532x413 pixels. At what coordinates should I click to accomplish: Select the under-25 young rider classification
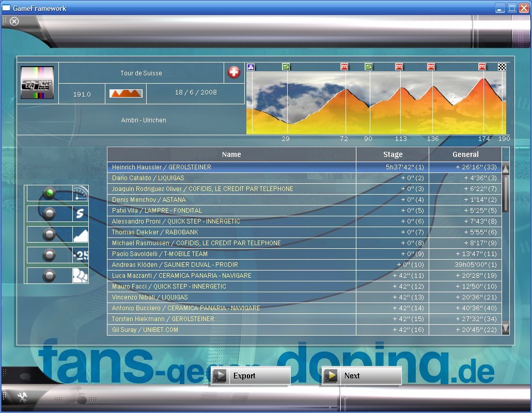click(x=50, y=255)
